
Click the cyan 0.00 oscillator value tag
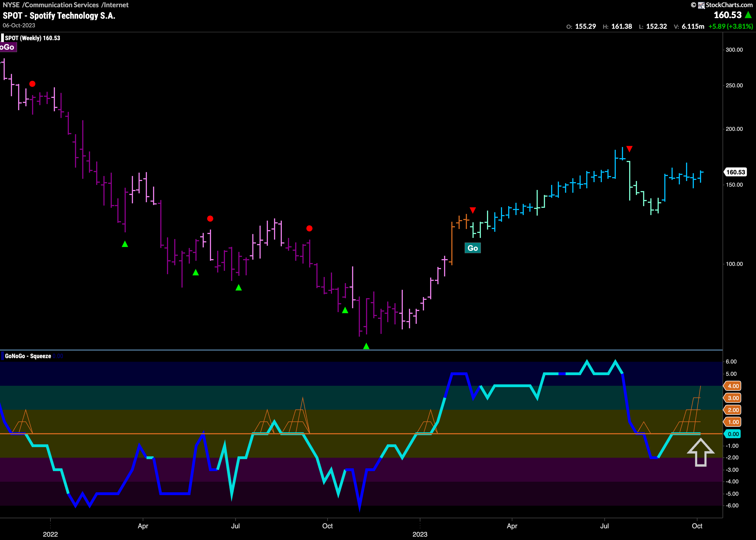pyautogui.click(x=733, y=434)
